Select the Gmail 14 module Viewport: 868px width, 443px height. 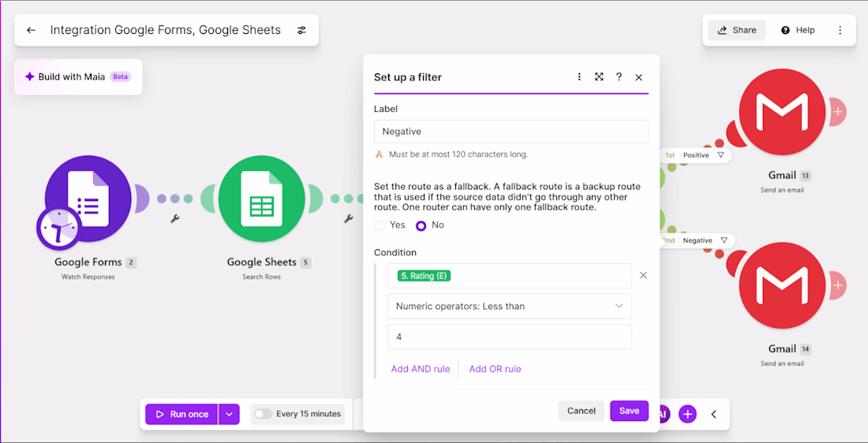point(782,285)
